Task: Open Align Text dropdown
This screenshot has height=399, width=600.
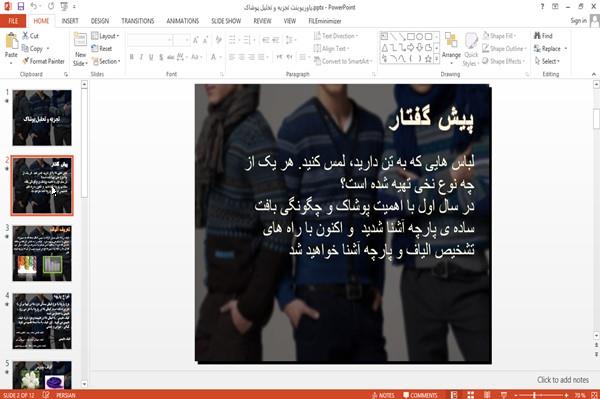Action: click(x=331, y=49)
